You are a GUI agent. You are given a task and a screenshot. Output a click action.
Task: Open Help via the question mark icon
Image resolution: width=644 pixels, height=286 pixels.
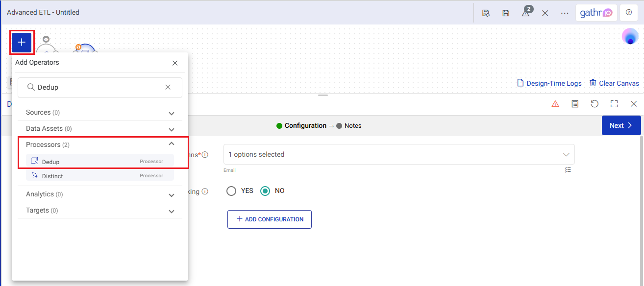pos(628,12)
